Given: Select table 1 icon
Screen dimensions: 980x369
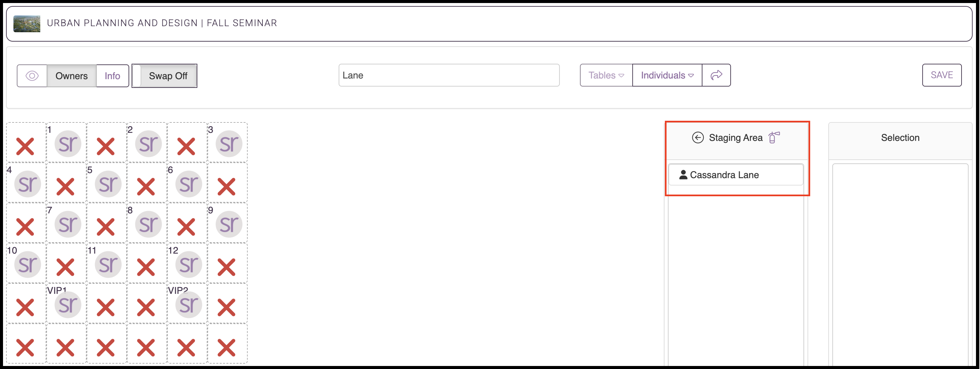Looking at the screenshot, I should pos(68,144).
